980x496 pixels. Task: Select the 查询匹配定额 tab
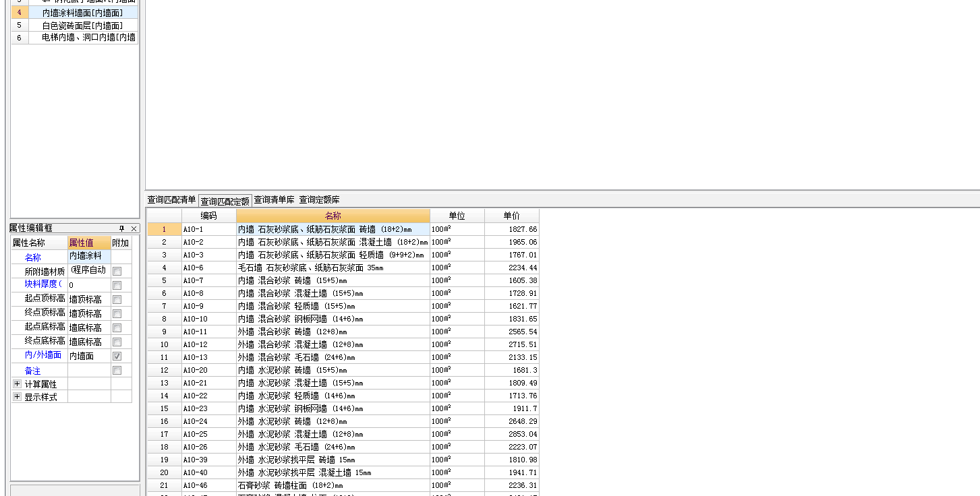pos(225,201)
